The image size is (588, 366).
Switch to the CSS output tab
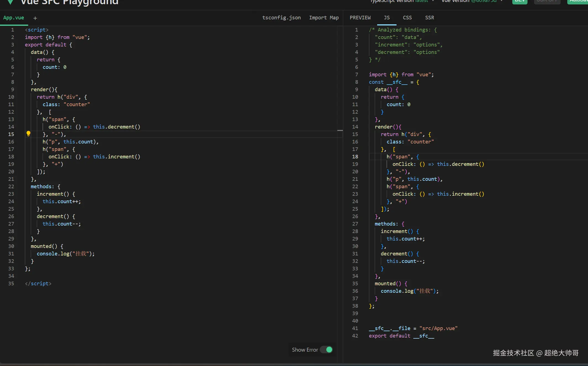pos(407,18)
